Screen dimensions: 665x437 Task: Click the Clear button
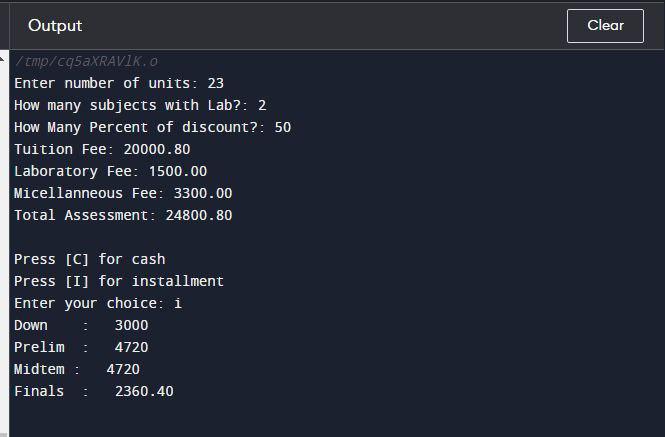click(x=605, y=26)
